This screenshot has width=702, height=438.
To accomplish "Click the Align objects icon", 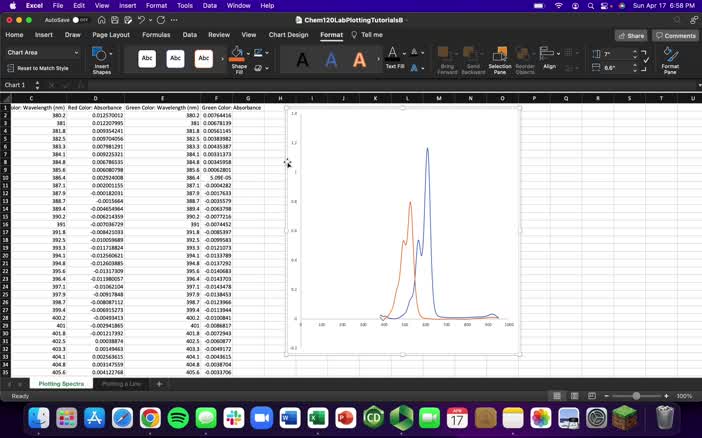I will point(546,53).
